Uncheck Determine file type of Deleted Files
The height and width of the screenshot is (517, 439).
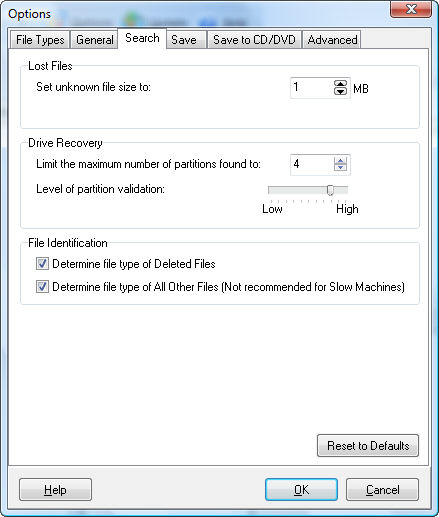pos(42,264)
